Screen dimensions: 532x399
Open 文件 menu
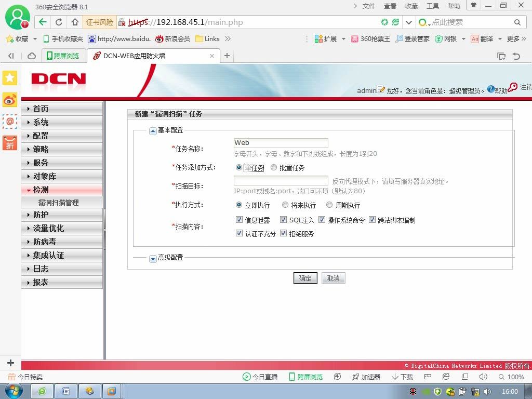point(368,6)
